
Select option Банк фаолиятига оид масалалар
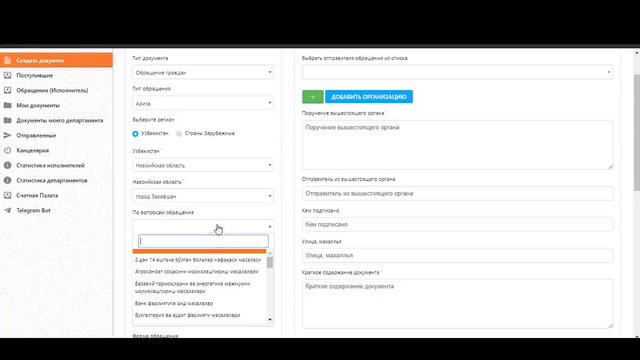[x=198, y=303]
